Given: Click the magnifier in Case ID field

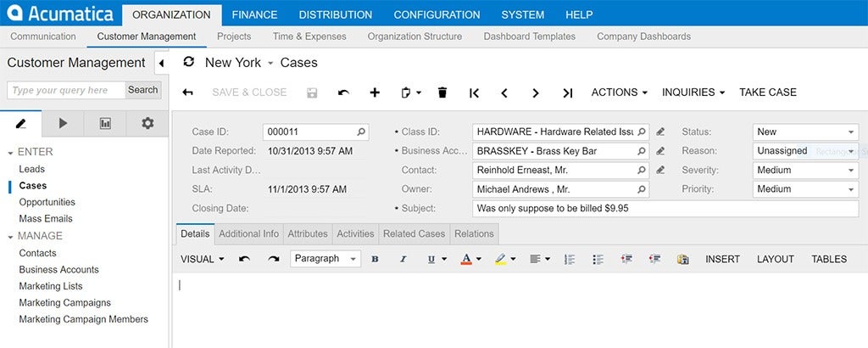Looking at the screenshot, I should pyautogui.click(x=361, y=132).
